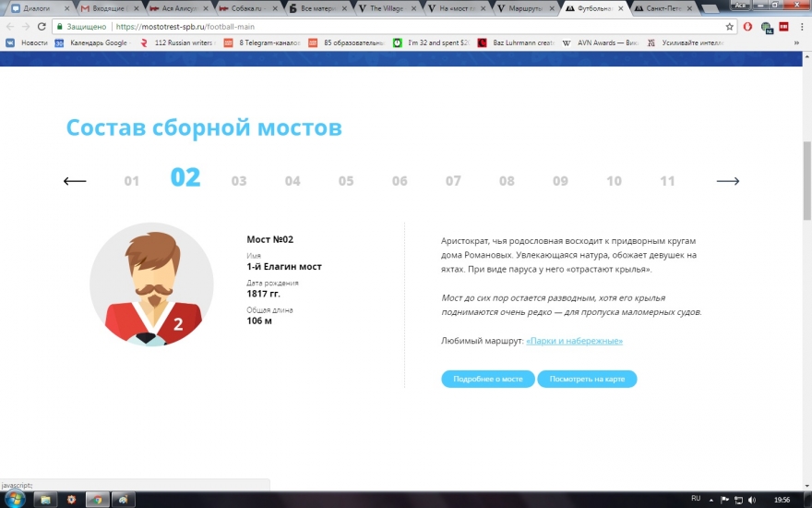Click the right arrow to next bridge

[728, 181]
